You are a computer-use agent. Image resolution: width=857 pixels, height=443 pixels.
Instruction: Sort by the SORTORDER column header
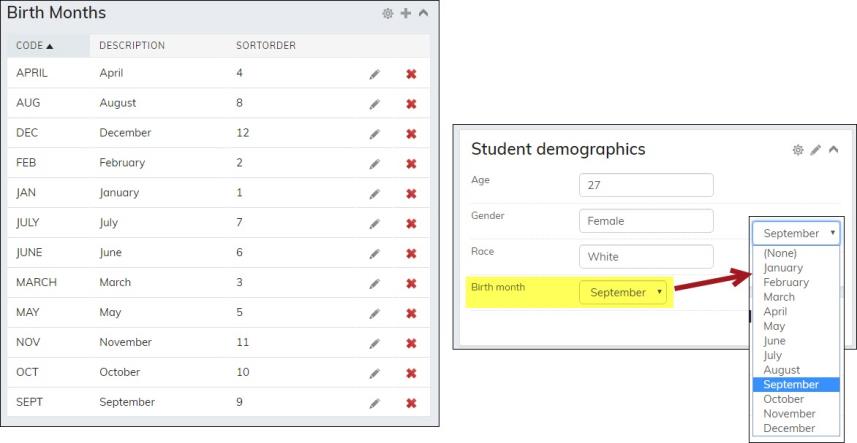click(266, 46)
